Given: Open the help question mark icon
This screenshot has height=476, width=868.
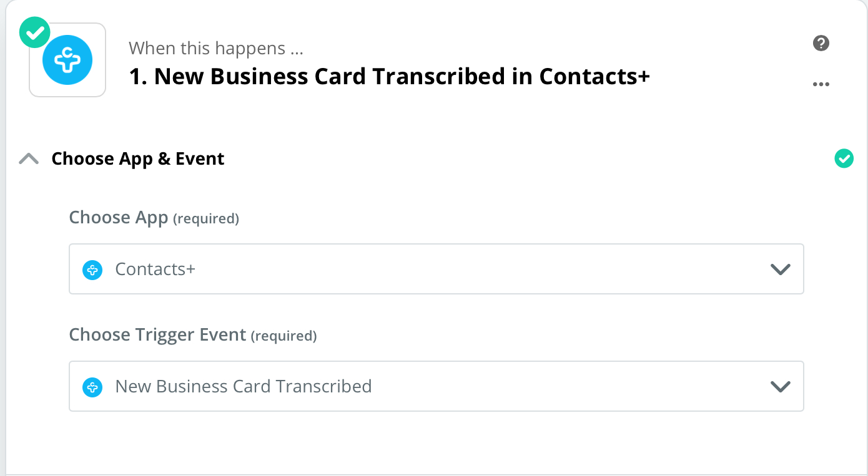Looking at the screenshot, I should (821, 43).
